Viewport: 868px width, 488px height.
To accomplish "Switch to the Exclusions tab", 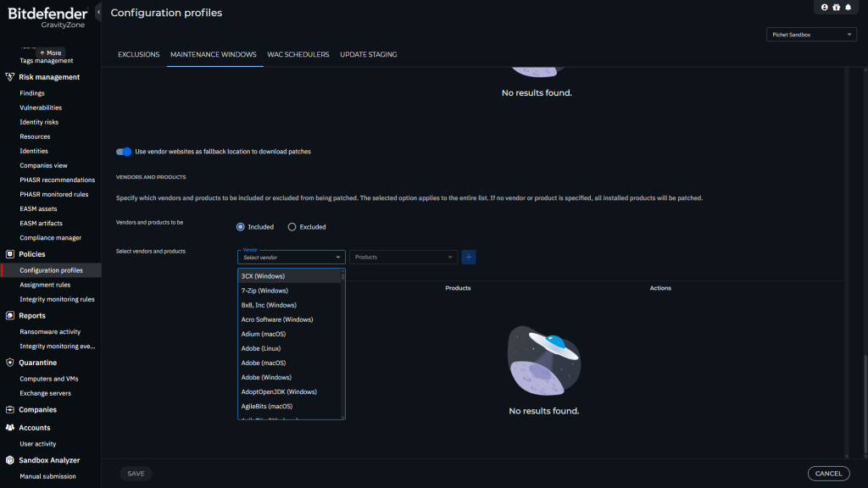I will tap(138, 54).
